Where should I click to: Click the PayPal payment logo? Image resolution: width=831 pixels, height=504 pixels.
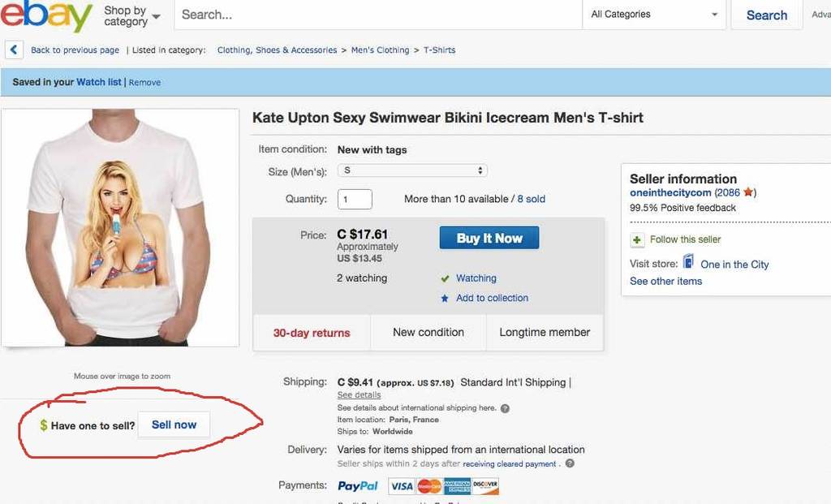pyautogui.click(x=357, y=486)
